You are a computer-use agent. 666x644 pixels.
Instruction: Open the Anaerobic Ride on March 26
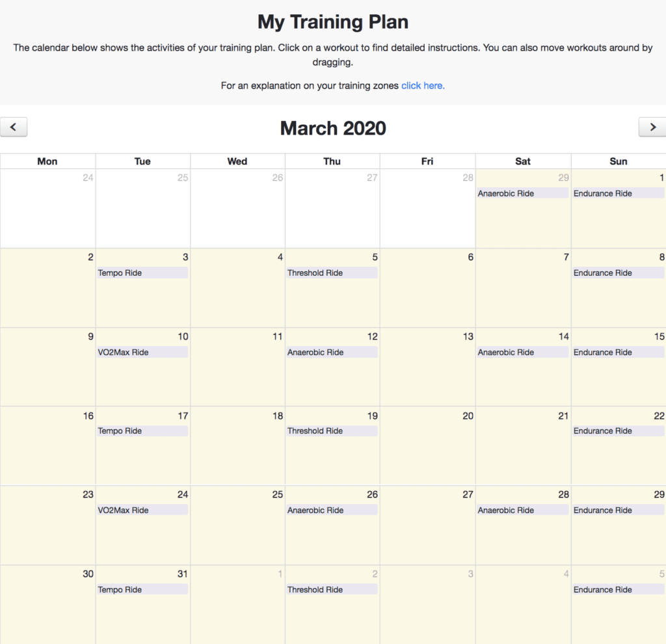332,510
